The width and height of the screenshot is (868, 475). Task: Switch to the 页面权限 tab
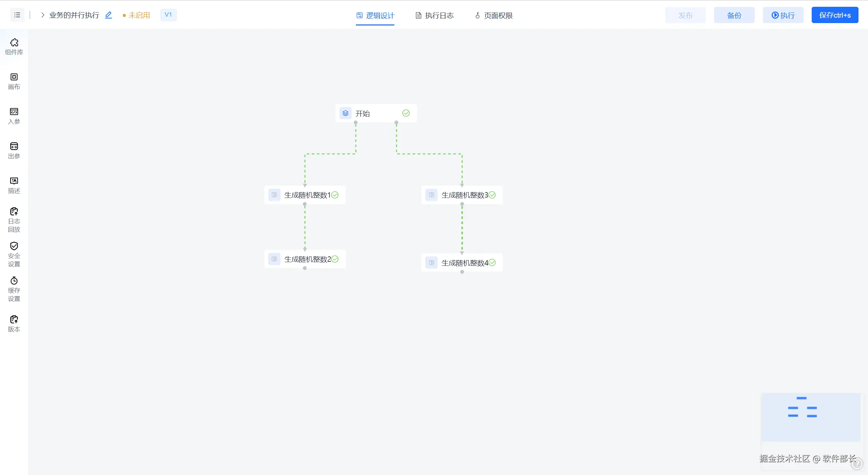(494, 15)
